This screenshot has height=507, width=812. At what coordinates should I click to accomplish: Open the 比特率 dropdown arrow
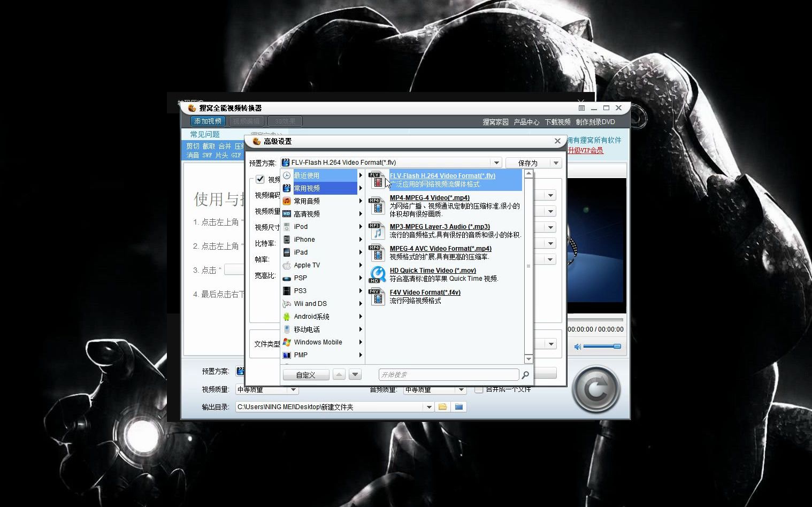(551, 244)
